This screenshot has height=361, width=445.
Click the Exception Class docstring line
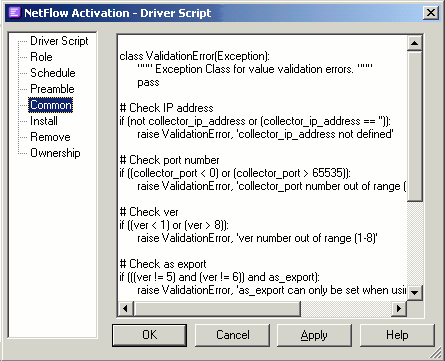tap(255, 69)
